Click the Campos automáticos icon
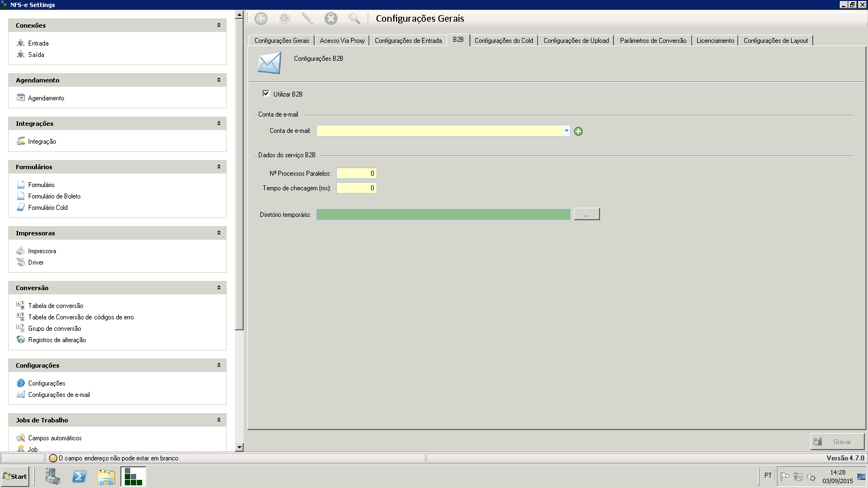Viewport: 868px width, 488px height. 21,438
